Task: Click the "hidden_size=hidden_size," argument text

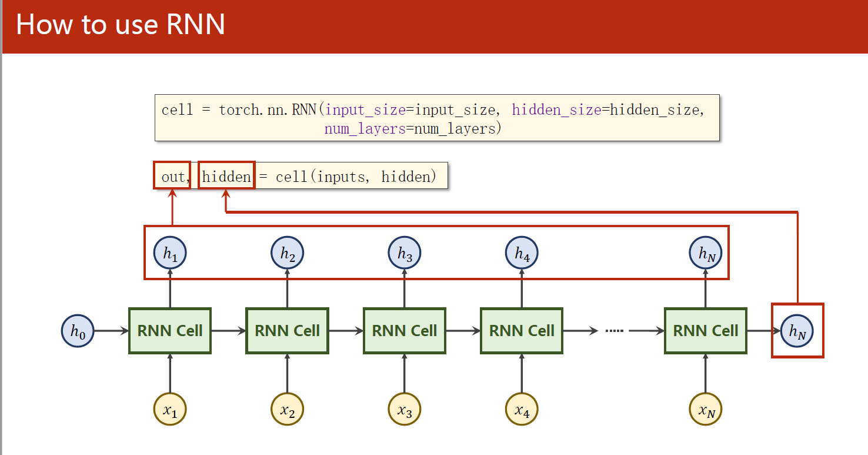Action: click(608, 109)
